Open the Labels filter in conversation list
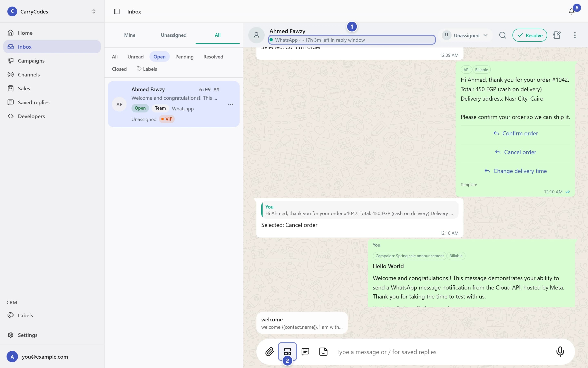The height and width of the screenshot is (368, 588). [x=147, y=69]
